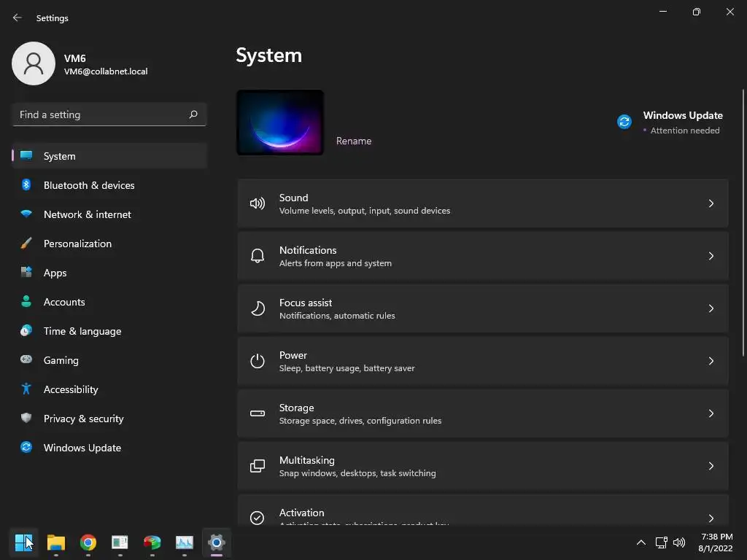Open the red-green sphere app on taskbar
Viewport: 747px width, 560px height.
click(x=152, y=542)
